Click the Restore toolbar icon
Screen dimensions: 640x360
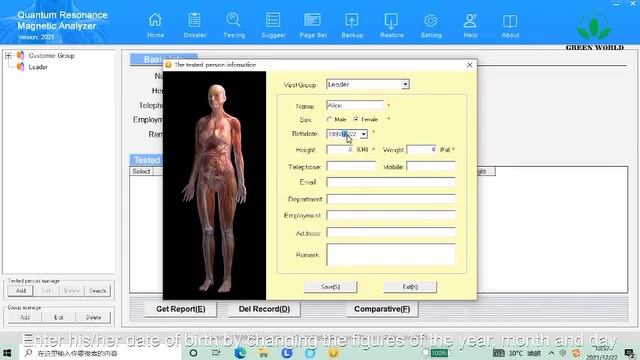pos(391,25)
